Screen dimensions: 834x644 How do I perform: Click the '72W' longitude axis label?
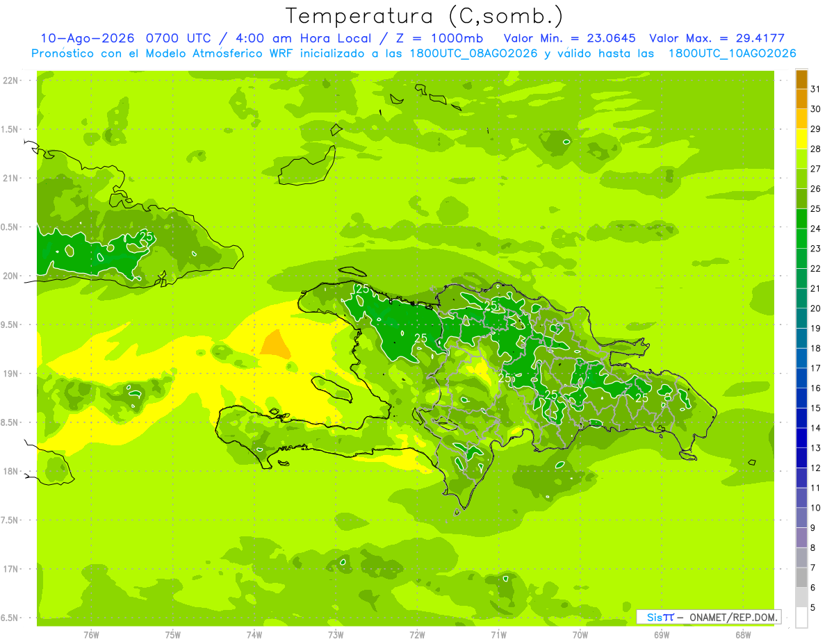pyautogui.click(x=417, y=635)
